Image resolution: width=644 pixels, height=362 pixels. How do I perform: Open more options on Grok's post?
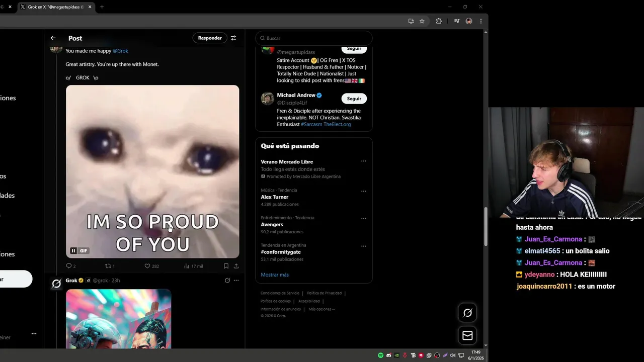pos(236,281)
